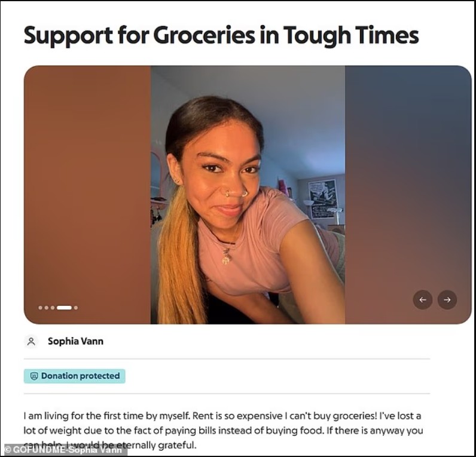Click the wall poster in photo background
The image size is (476, 457).
pyautogui.click(x=323, y=198)
